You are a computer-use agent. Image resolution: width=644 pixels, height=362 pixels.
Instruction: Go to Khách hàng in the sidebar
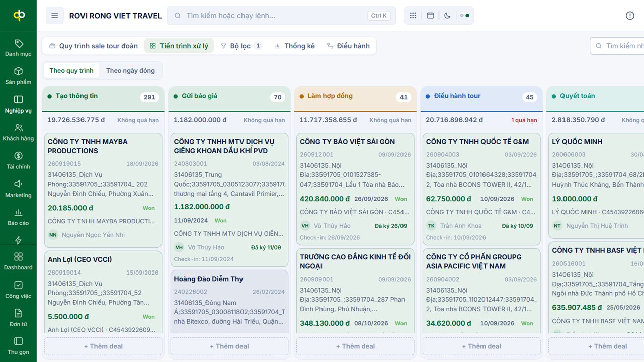click(18, 132)
